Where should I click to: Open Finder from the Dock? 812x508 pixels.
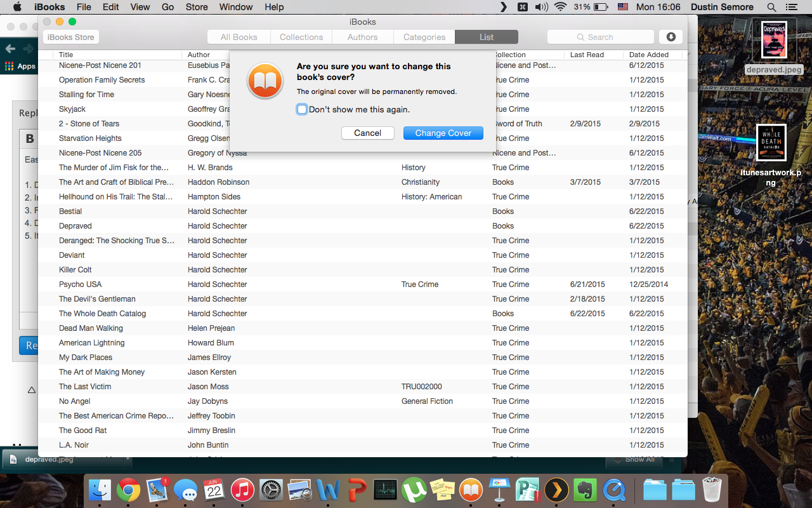pos(100,490)
